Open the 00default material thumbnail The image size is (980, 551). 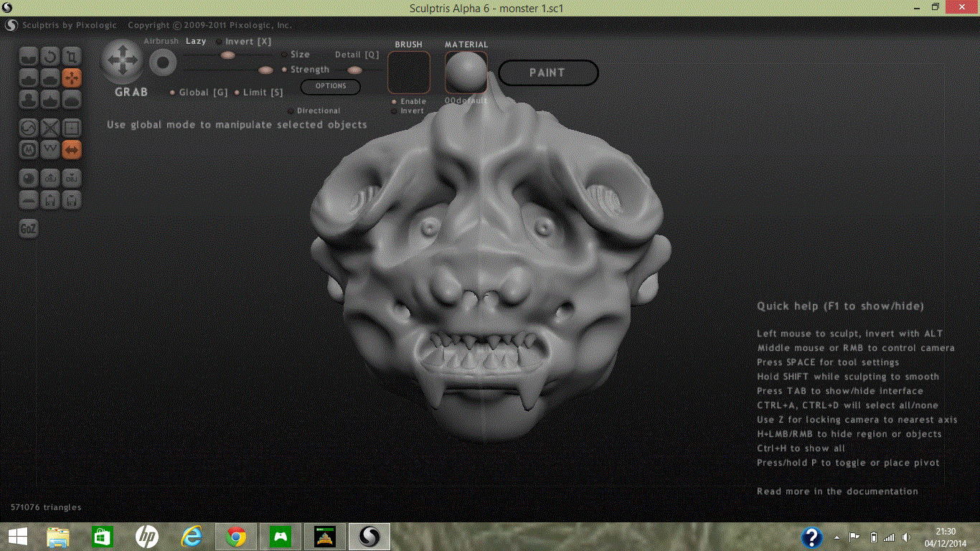point(466,72)
